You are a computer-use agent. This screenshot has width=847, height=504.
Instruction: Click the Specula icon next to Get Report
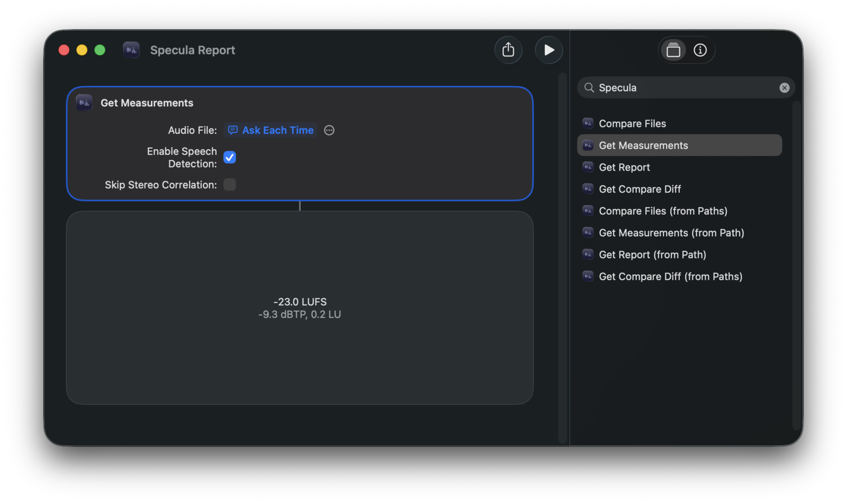588,167
